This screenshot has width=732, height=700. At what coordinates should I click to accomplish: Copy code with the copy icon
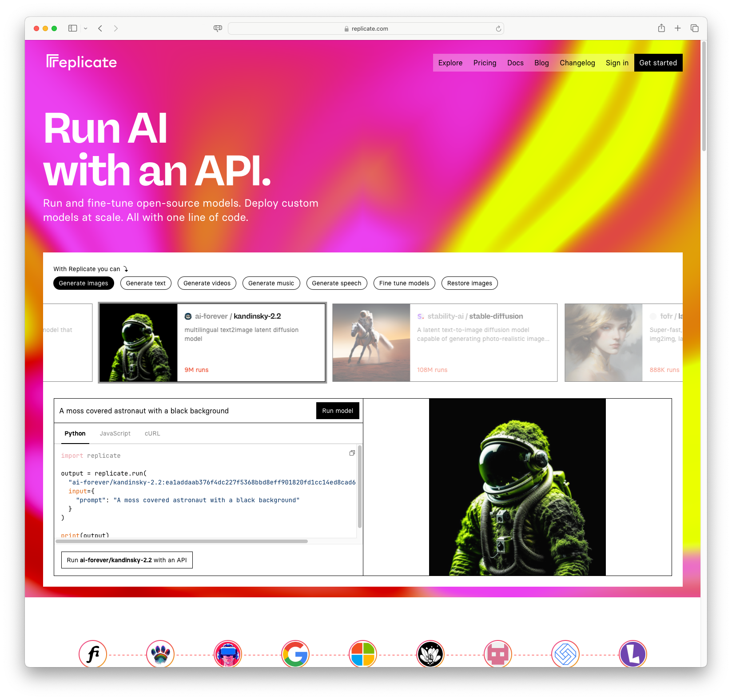coord(352,453)
